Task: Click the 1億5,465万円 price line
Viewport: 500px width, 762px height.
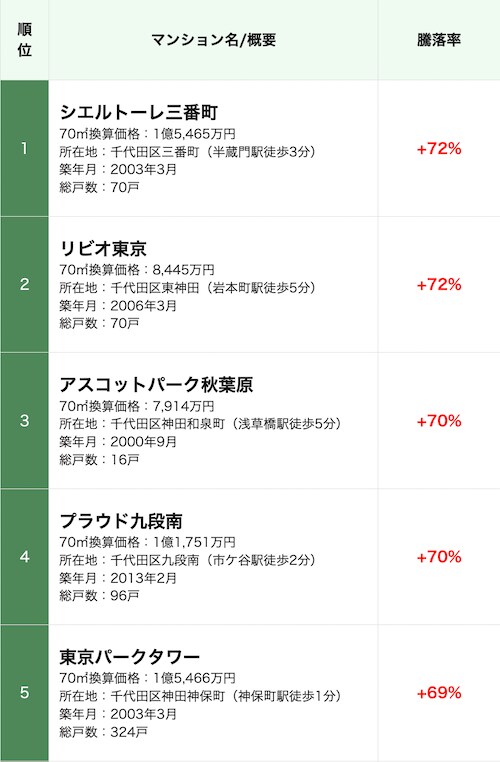Action: [147, 134]
